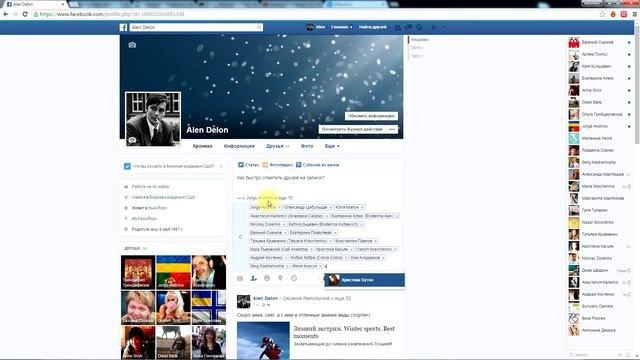Image resolution: width=640 pixels, height=360 pixels.
Task: Remove the Nikolay Dolenko tag with its x
Action: (x=283, y=224)
